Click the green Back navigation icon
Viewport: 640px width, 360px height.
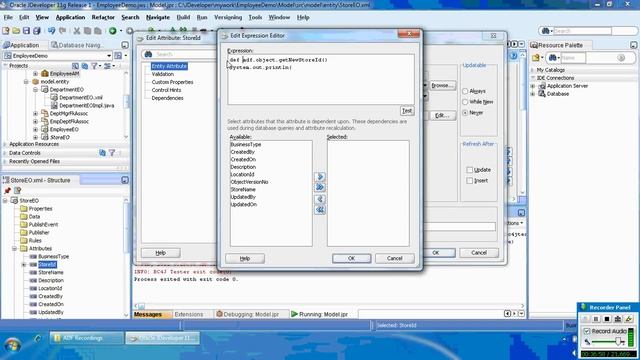pyautogui.click(x=113, y=31)
